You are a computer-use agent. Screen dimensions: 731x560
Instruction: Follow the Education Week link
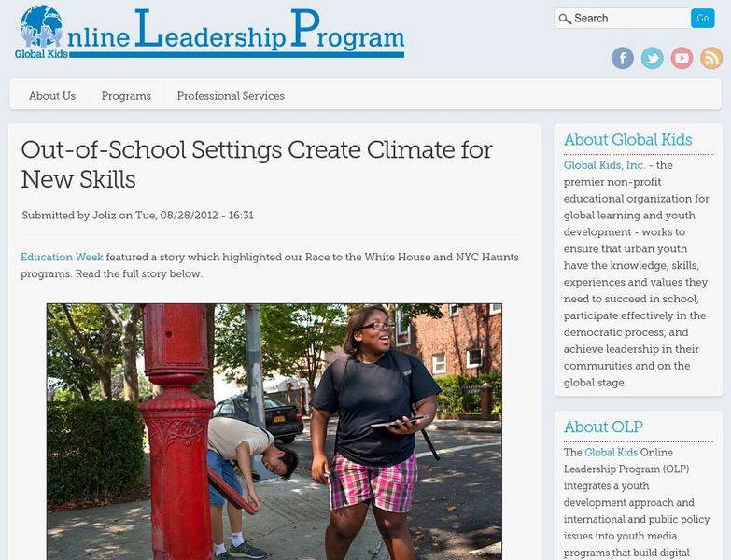[62, 257]
